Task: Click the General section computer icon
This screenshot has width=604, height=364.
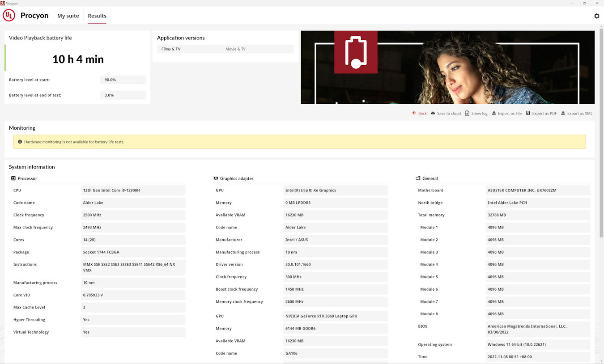Action: (x=418, y=178)
